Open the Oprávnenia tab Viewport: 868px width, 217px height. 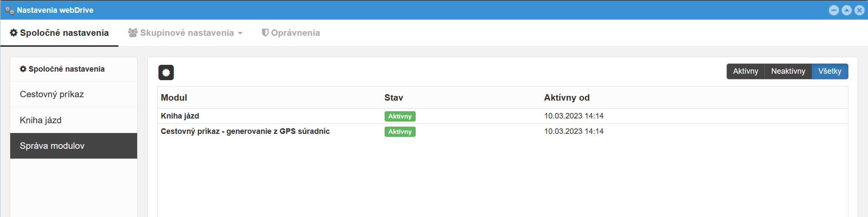[x=295, y=33]
